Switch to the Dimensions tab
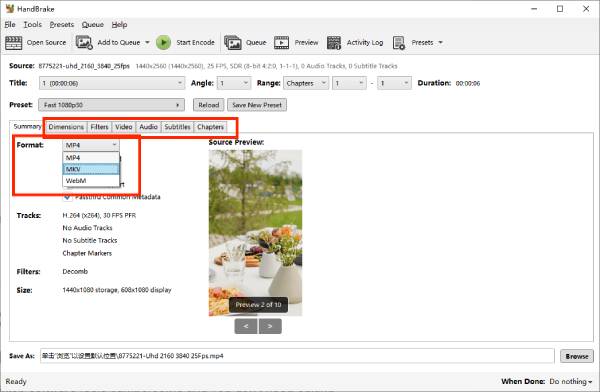This screenshot has height=392, width=600. (66, 127)
